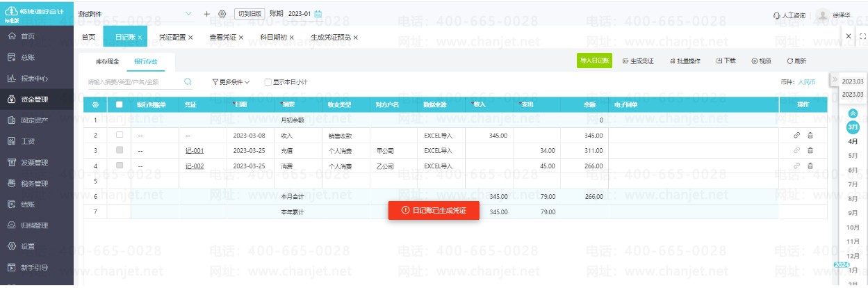This screenshot has height=288, width=868.
Task: Switch to 科目期初 tab
Action: (x=273, y=37)
